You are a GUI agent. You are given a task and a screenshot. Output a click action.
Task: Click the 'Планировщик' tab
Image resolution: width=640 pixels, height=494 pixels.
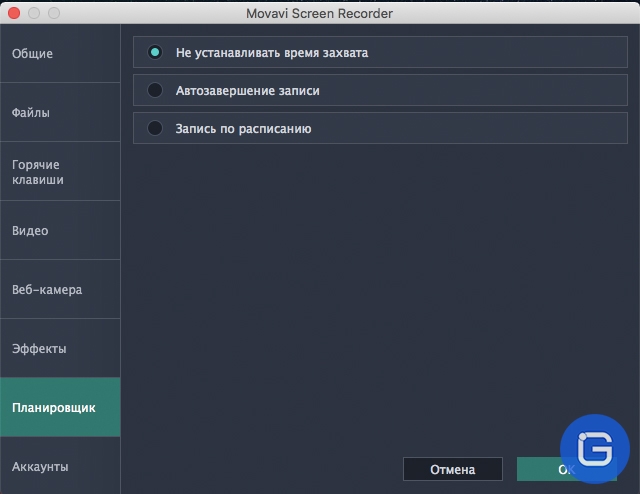click(x=60, y=407)
